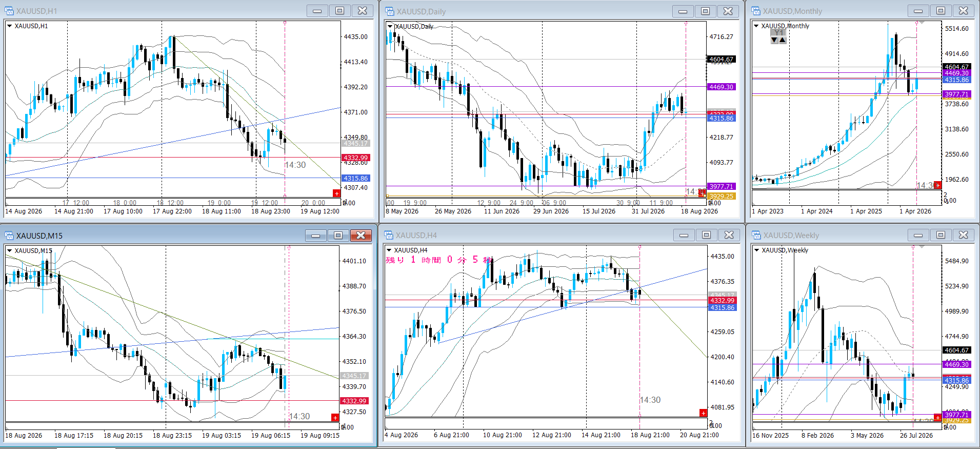The image size is (980, 449).
Task: Close the active XAUUSD,M15 chart window
Action: [x=361, y=236]
